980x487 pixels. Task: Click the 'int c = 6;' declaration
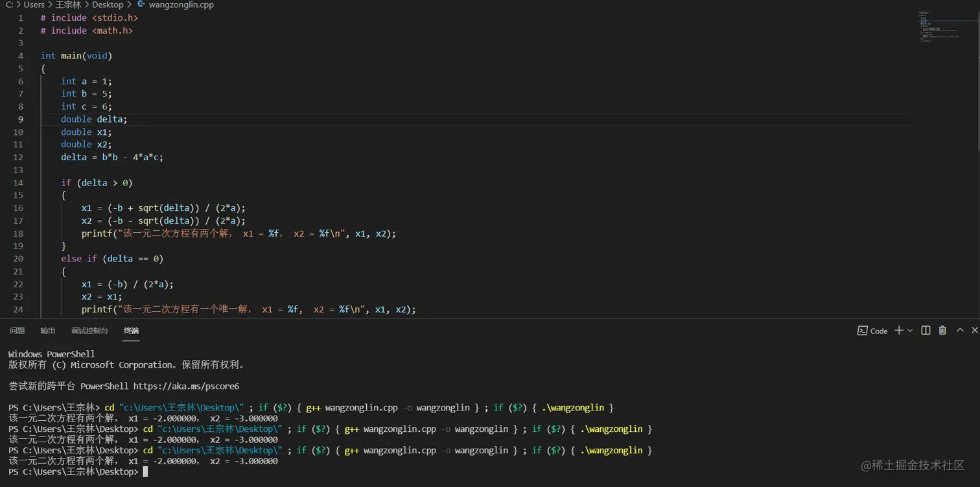[87, 106]
